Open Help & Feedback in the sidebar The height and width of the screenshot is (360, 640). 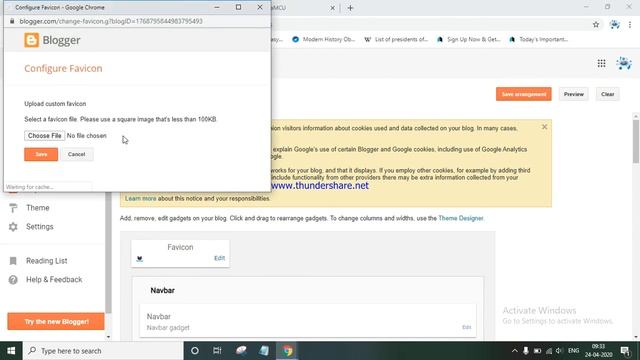click(x=54, y=280)
